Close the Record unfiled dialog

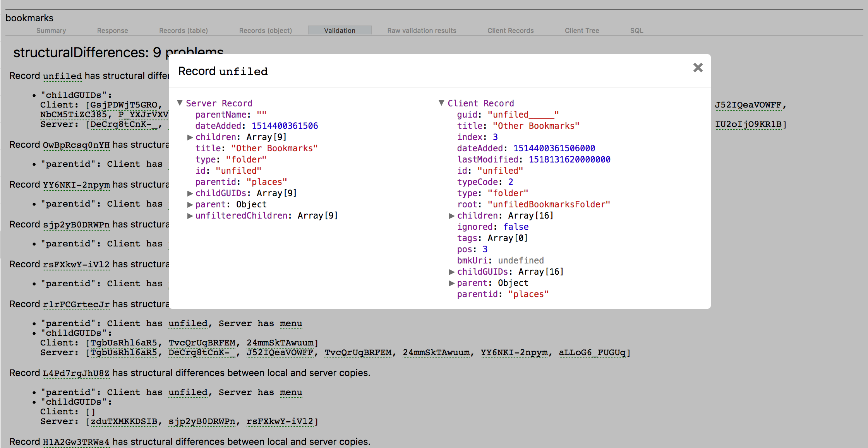click(x=698, y=68)
